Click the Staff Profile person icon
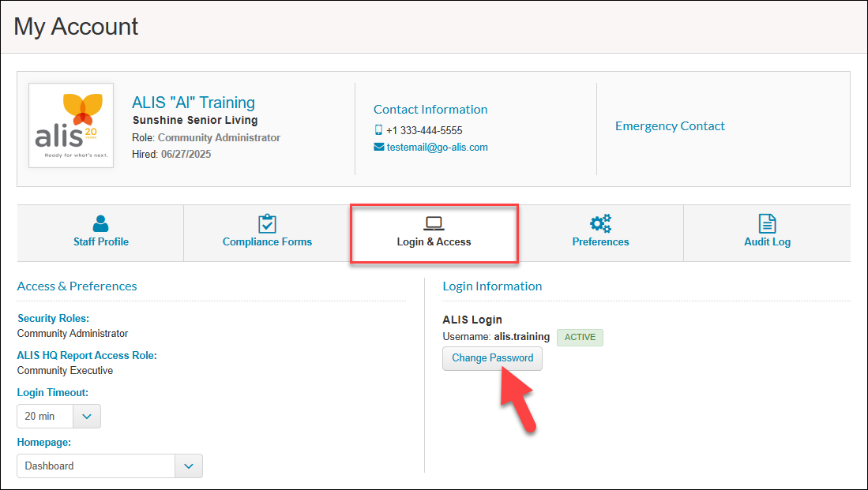 [101, 223]
